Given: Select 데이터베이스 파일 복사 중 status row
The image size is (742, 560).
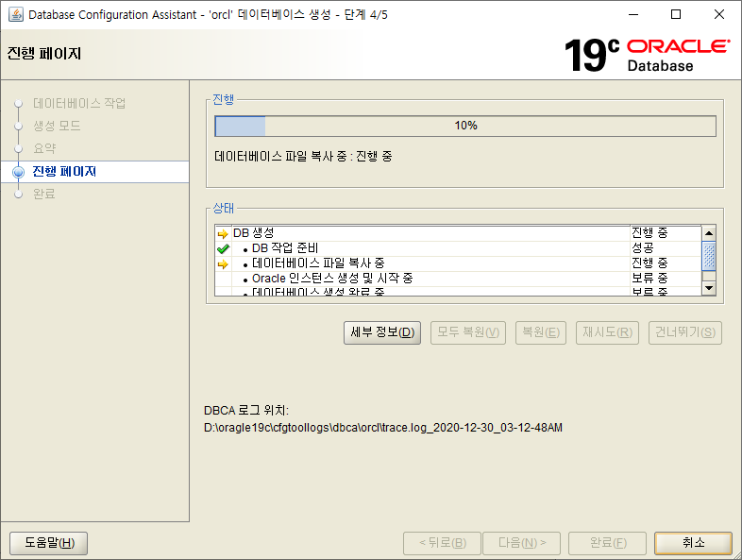Looking at the screenshot, I should pyautogui.click(x=458, y=263).
